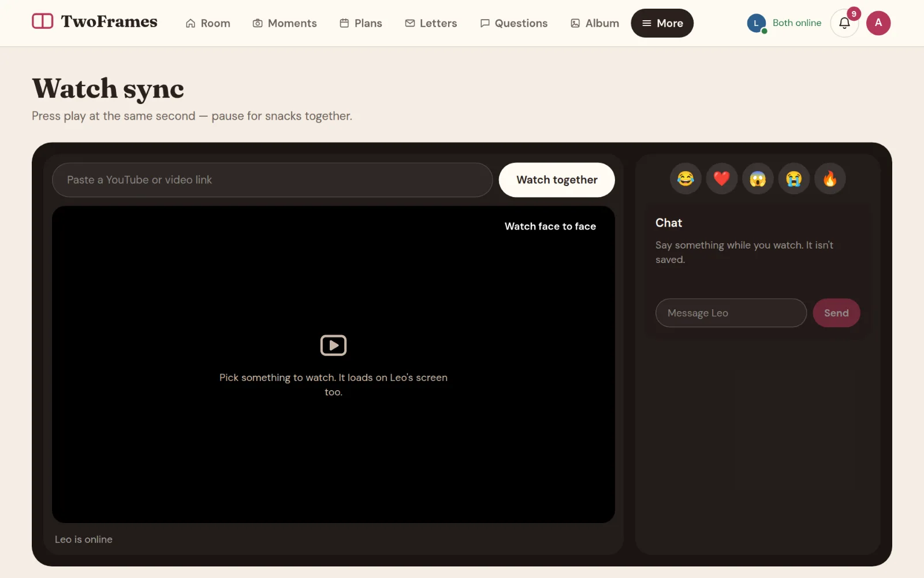Send the shocked face reaction
Image resolution: width=924 pixels, height=578 pixels.
(758, 179)
